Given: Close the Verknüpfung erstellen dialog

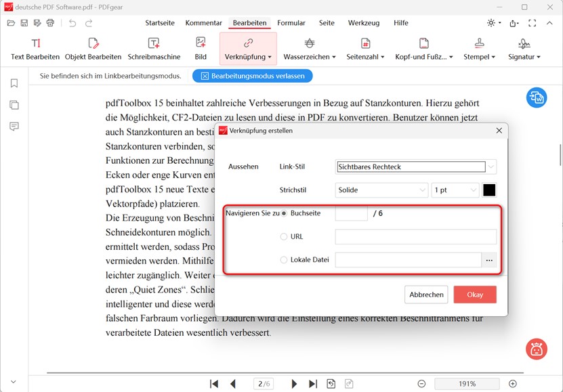Looking at the screenshot, I should pyautogui.click(x=499, y=131).
